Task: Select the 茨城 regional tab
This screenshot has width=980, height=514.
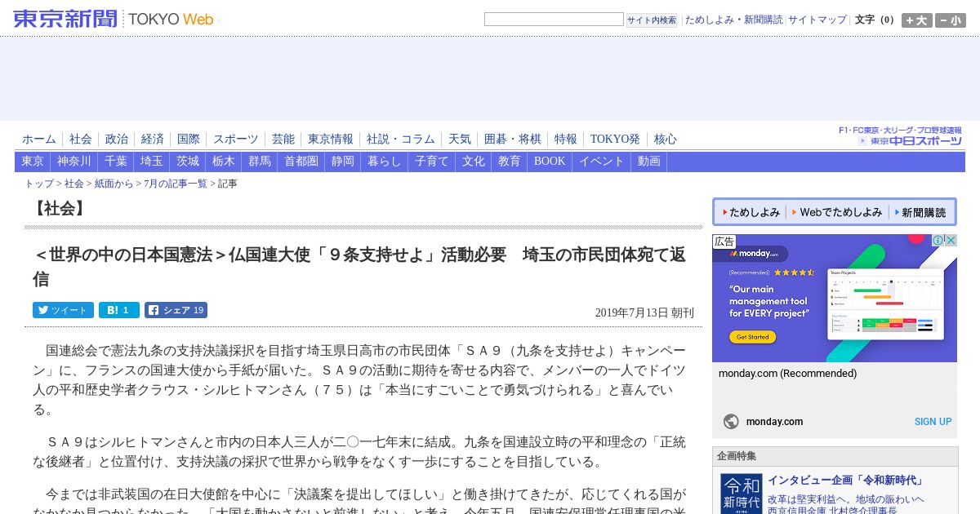Action: (188, 162)
